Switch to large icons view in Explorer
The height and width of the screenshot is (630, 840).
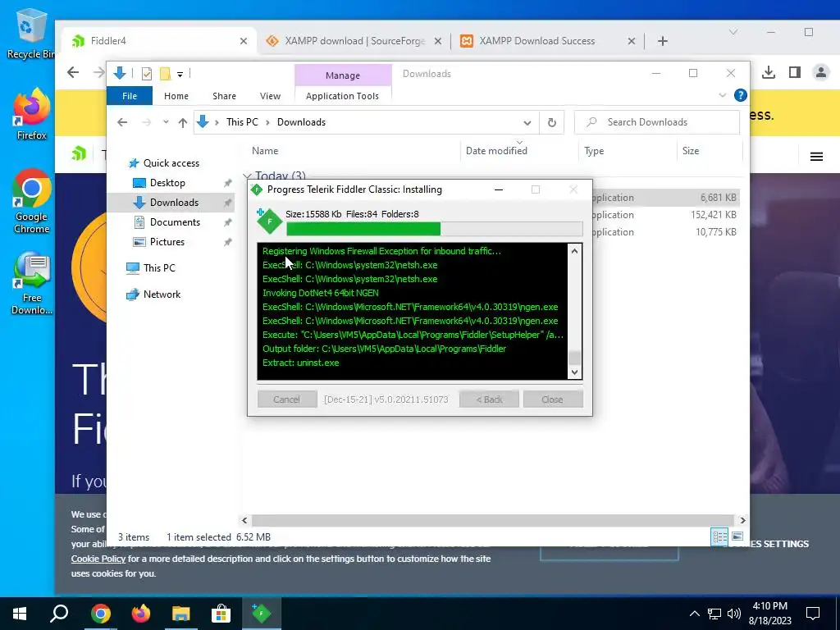(x=737, y=536)
